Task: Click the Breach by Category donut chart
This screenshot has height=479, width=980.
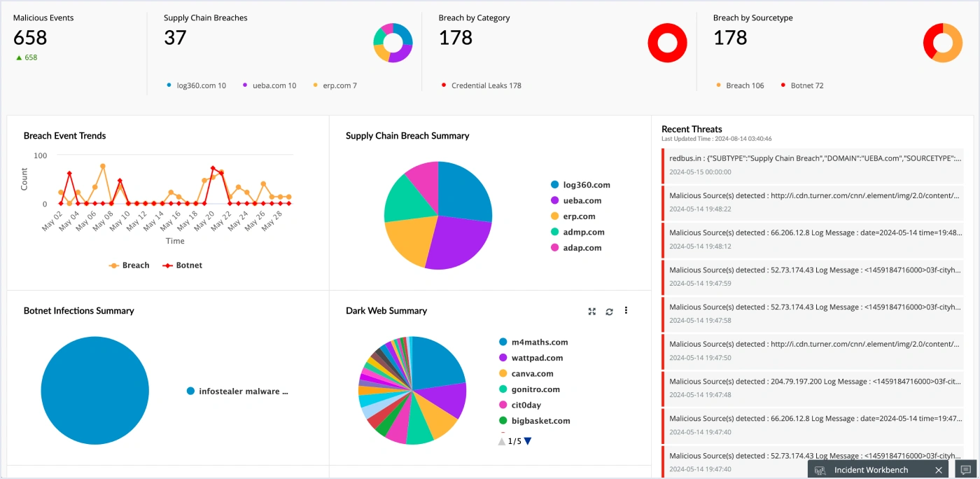Action: (x=667, y=42)
